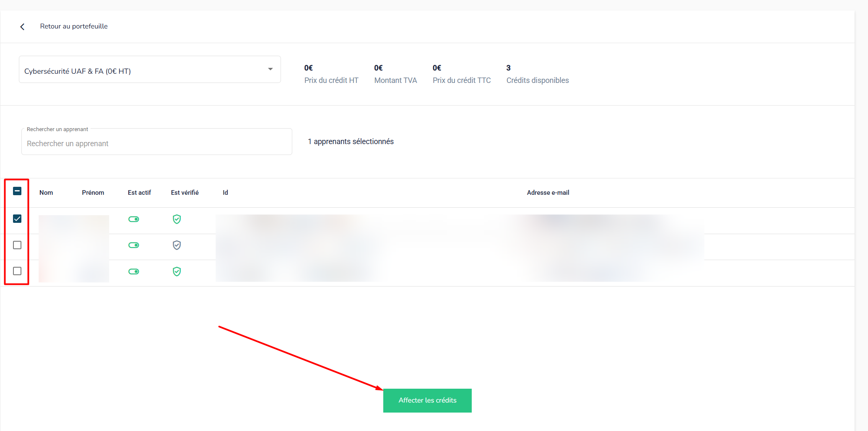Image resolution: width=868 pixels, height=431 pixels.
Task: Check the second learner's checkbox
Action: [x=17, y=245]
